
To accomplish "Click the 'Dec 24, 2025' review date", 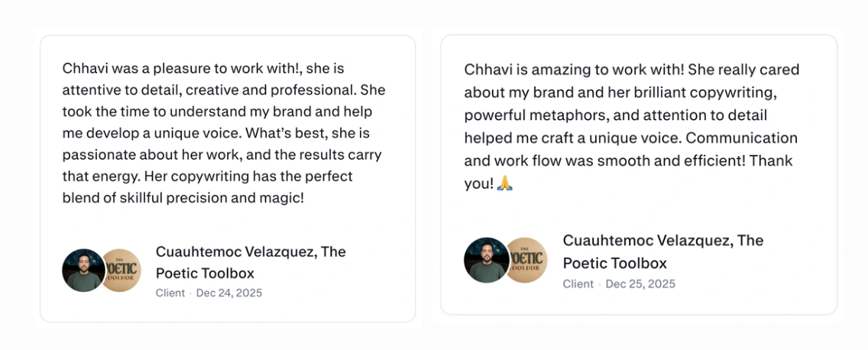I will click(229, 293).
